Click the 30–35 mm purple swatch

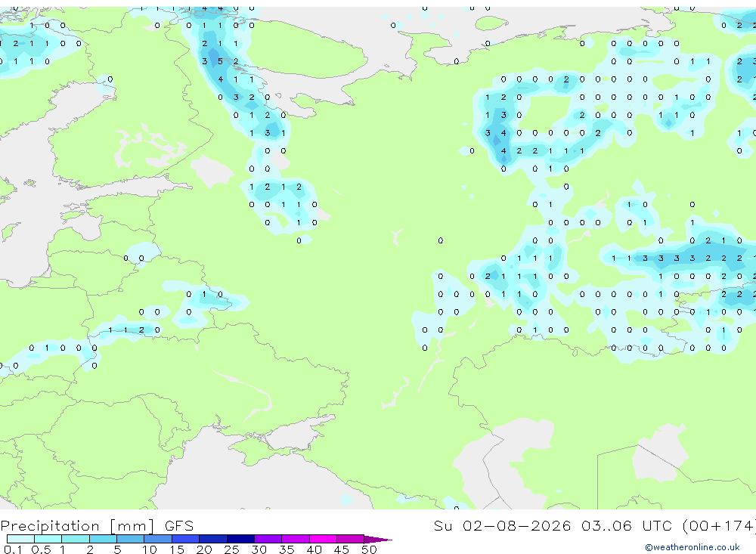(268, 539)
